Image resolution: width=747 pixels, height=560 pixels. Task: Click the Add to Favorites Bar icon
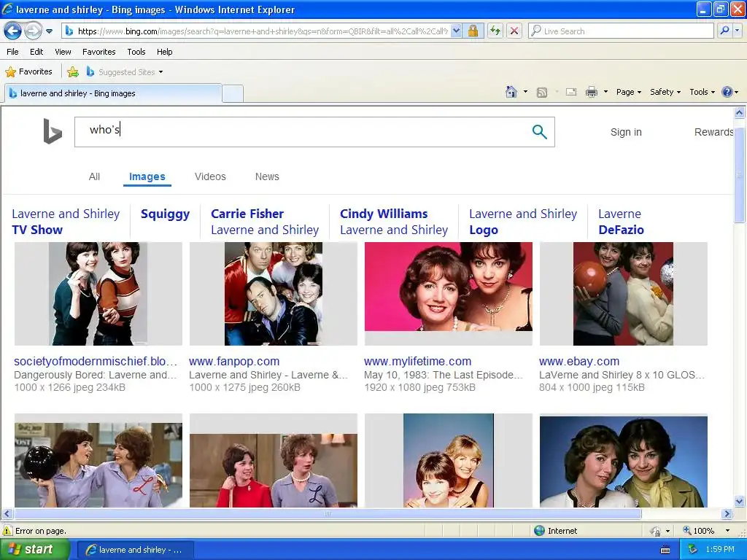73,72
